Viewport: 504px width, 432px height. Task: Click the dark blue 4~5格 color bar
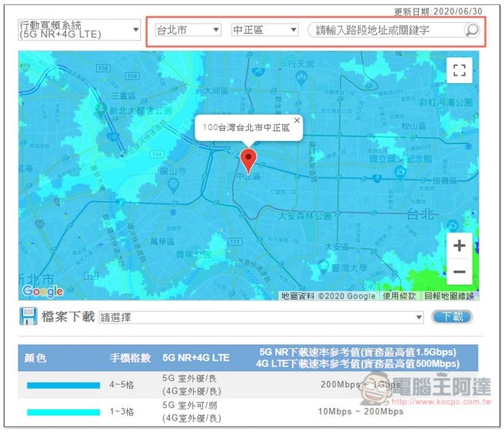63,385
